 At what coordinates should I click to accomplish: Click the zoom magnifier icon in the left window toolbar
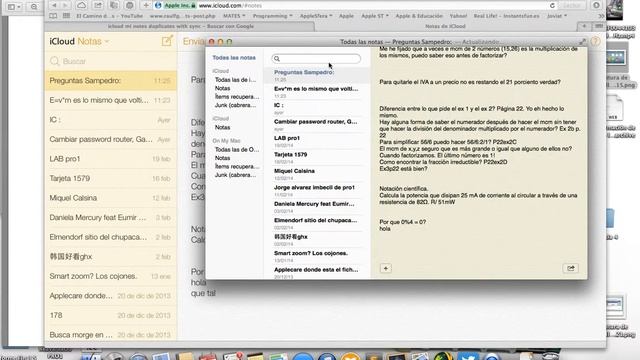[34, 7]
